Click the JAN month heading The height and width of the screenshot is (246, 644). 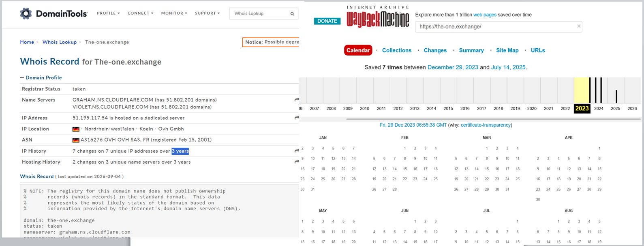click(323, 138)
